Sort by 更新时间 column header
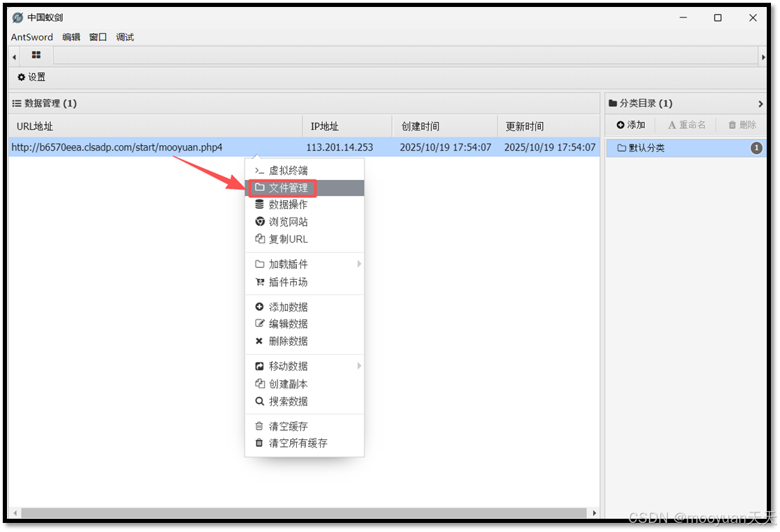 549,126
